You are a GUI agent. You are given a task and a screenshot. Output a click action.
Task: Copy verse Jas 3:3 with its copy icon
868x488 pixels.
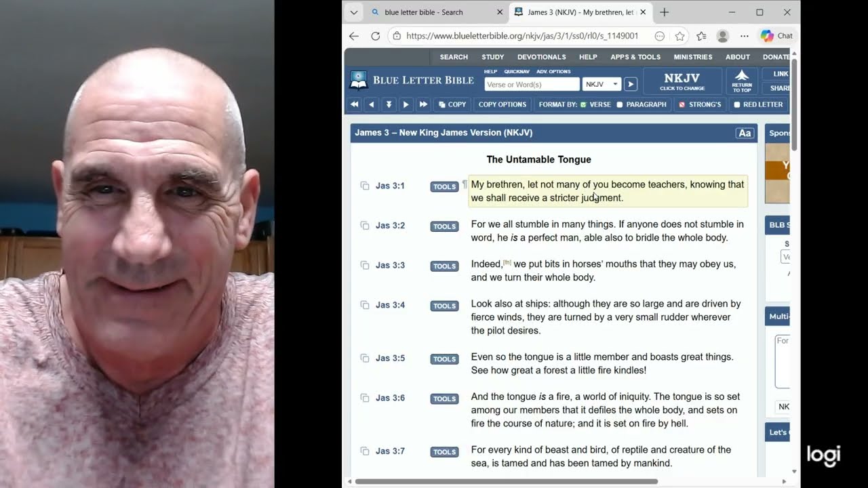pyautogui.click(x=365, y=266)
